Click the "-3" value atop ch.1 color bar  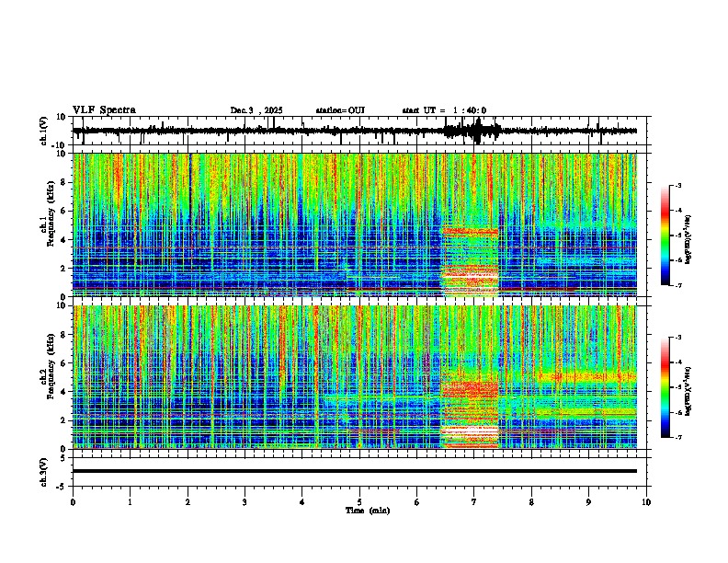[677, 186]
